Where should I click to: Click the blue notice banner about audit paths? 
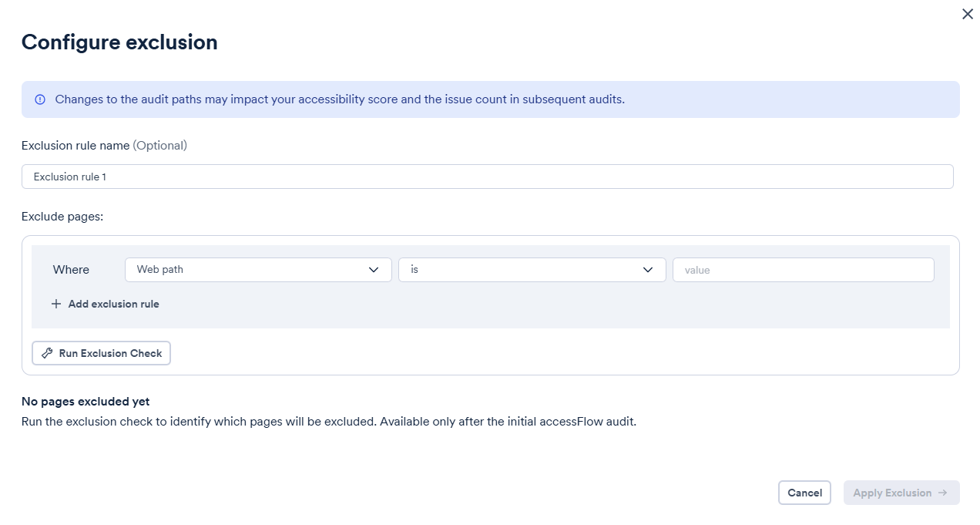[490, 99]
